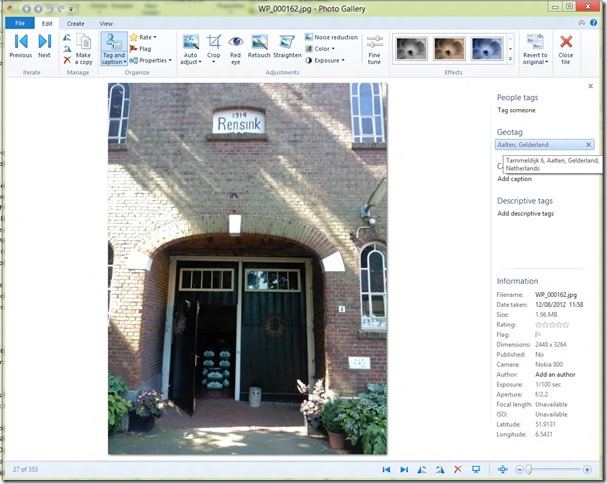Go to the Previous photo in the ribbon

tap(20, 46)
